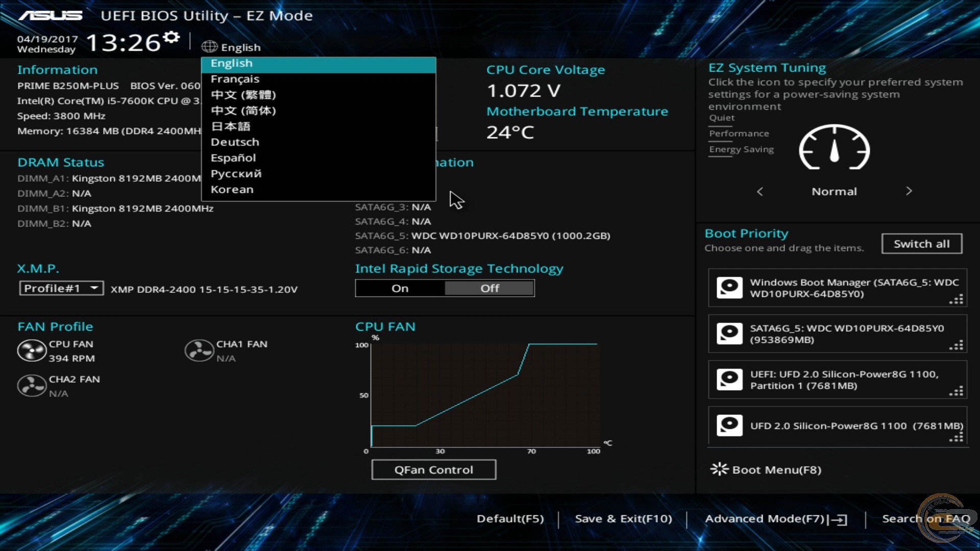Grab drag handle of UEFI: UFD 2.0 Partition 1 entry
980x551 pixels.
click(957, 391)
